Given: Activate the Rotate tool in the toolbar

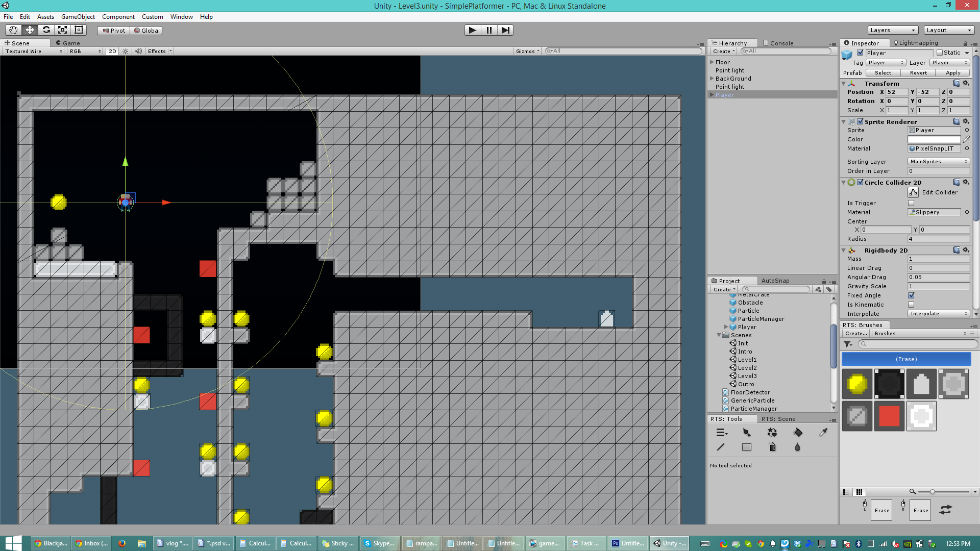Looking at the screenshot, I should (46, 30).
